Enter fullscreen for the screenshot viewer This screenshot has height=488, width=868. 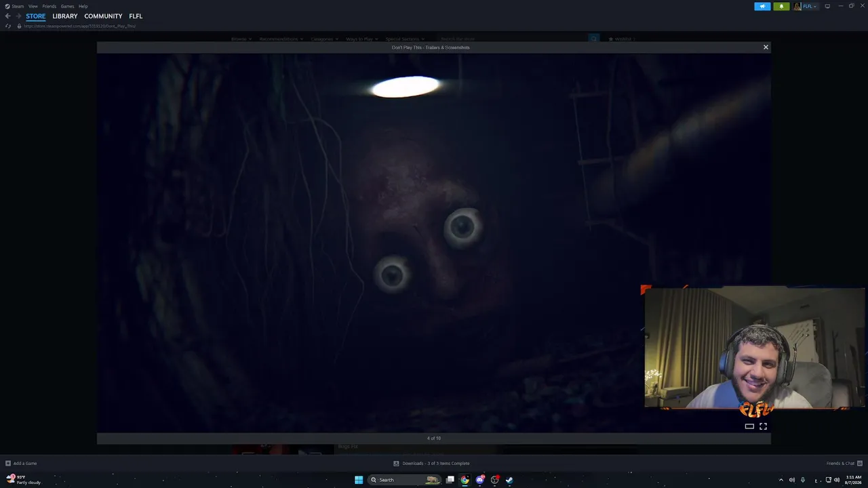point(763,426)
